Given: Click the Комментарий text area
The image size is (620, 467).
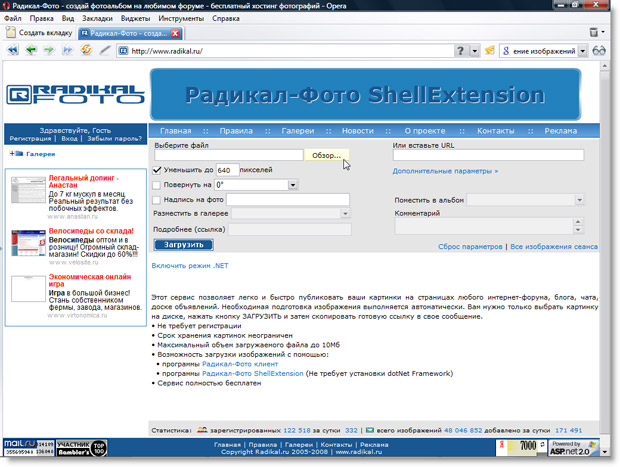Looking at the screenshot, I should coord(484,226).
